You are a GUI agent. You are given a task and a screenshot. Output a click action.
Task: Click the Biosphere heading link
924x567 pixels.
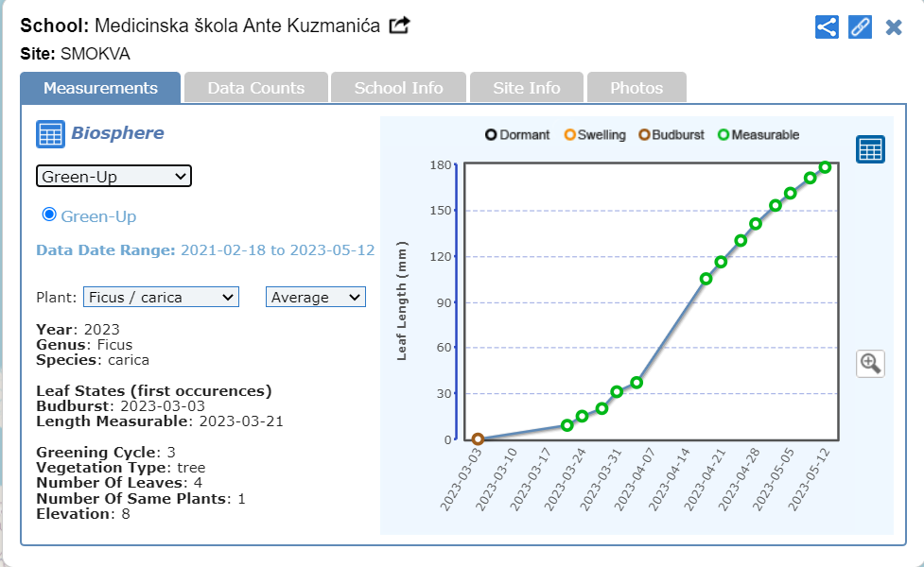[x=117, y=133]
